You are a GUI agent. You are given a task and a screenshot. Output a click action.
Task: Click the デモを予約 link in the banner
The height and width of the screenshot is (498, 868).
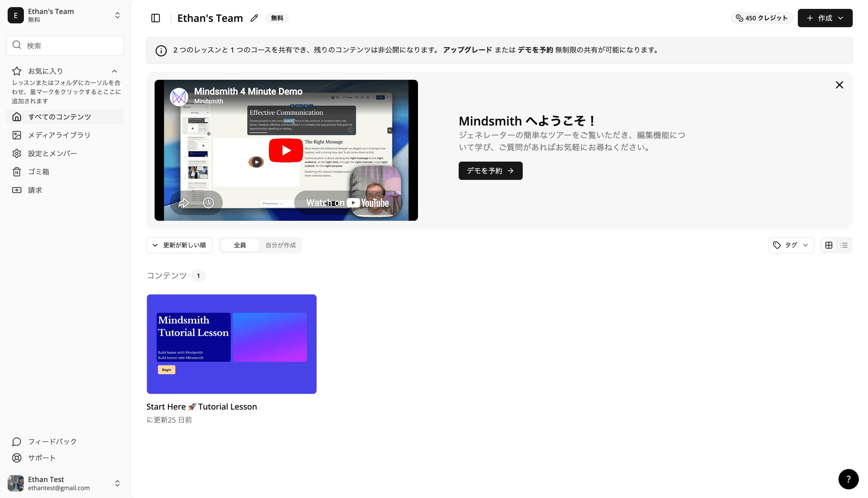coord(535,50)
